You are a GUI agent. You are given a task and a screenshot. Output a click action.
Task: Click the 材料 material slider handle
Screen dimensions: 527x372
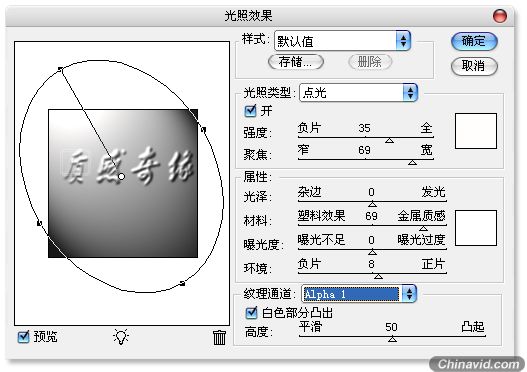click(423, 228)
